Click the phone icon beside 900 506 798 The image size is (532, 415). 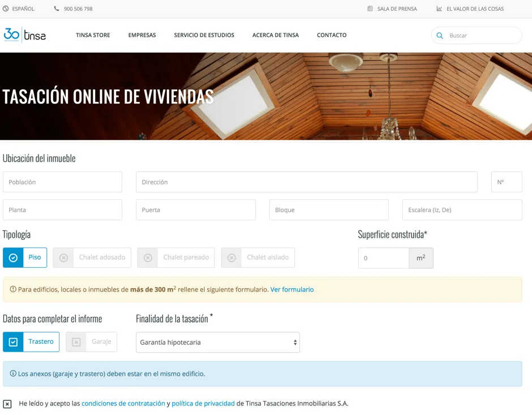[x=57, y=8]
